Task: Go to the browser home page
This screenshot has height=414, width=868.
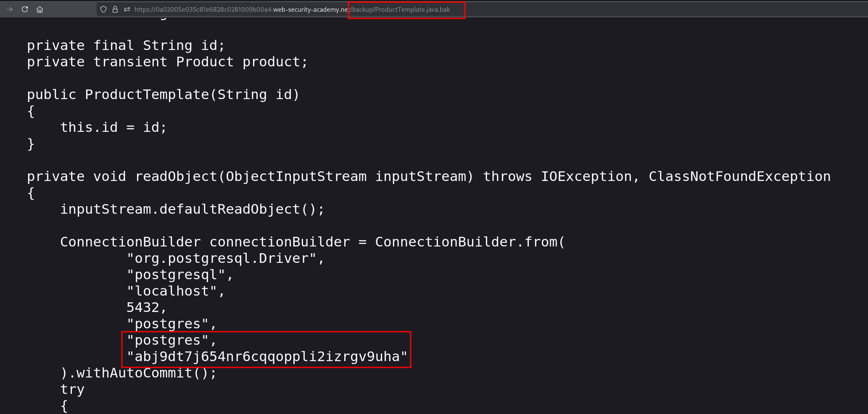Action: [40, 9]
